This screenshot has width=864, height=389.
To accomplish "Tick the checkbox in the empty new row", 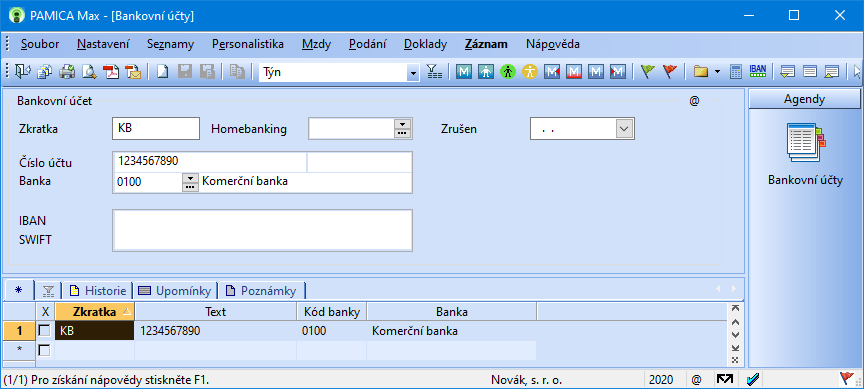I will tap(44, 350).
